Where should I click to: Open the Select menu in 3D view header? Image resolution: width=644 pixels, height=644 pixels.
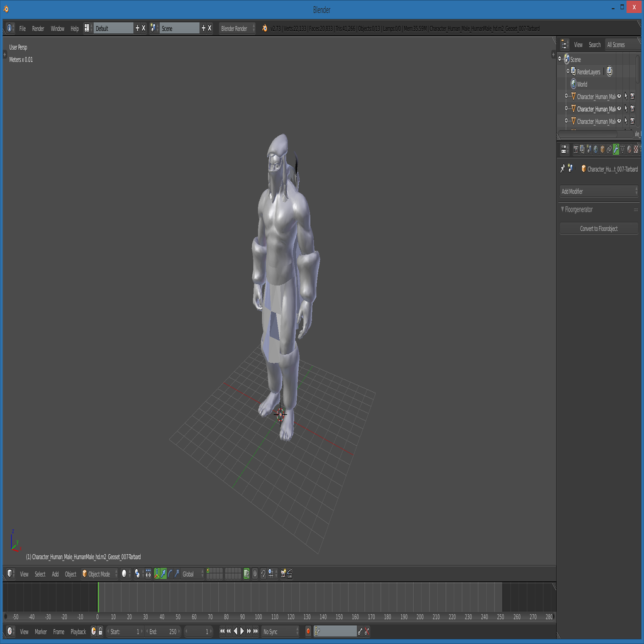pyautogui.click(x=40, y=574)
